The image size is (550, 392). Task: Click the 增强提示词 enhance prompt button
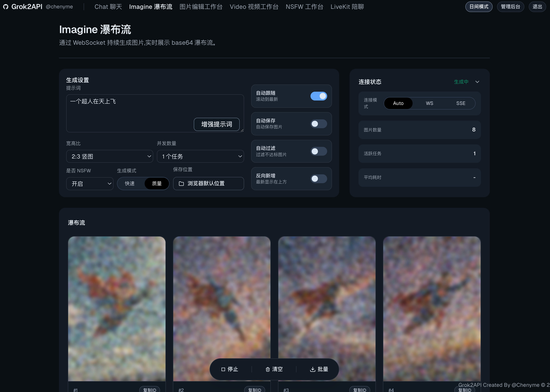(x=217, y=124)
